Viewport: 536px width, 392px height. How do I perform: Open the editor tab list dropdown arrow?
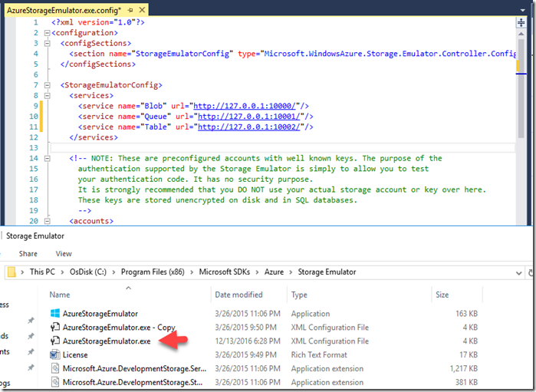tap(522, 11)
